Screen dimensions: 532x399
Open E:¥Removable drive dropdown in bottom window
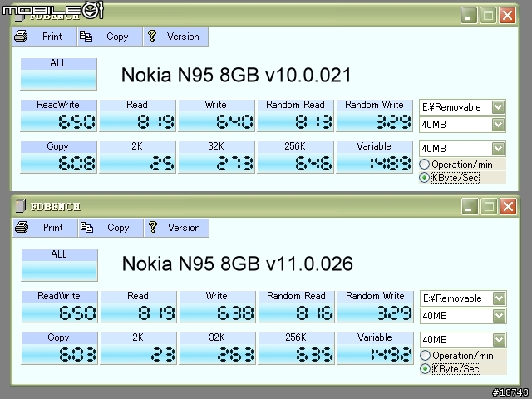point(499,298)
